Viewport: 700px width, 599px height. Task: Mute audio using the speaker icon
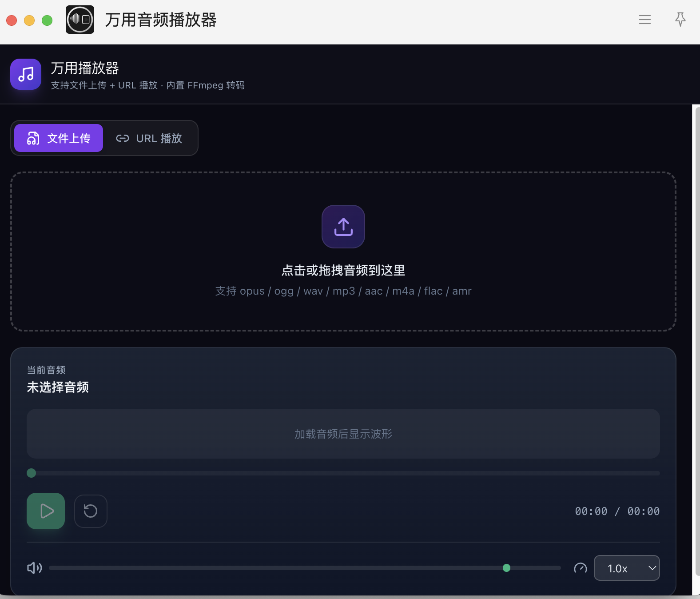[34, 568]
